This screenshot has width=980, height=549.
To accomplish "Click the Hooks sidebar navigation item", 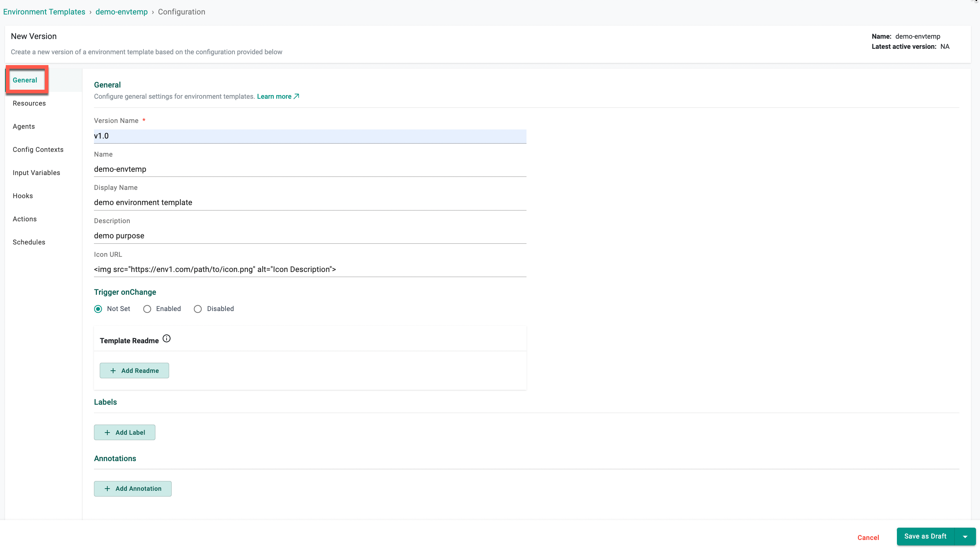I will [23, 195].
